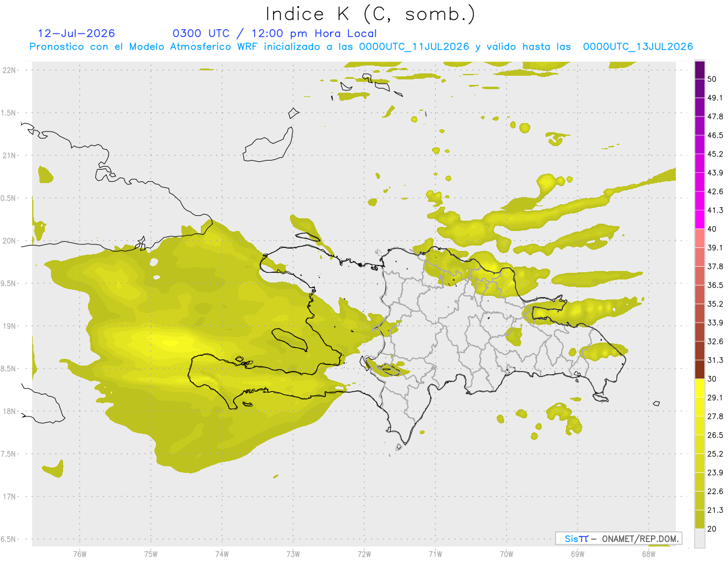Click the '73W' longitude axis label

tap(293, 553)
